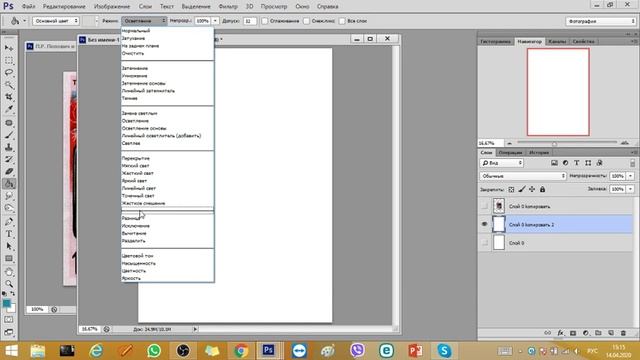Open the Фильтр menu
Image resolution: width=640 pixels, height=360 pixels.
click(228, 7)
